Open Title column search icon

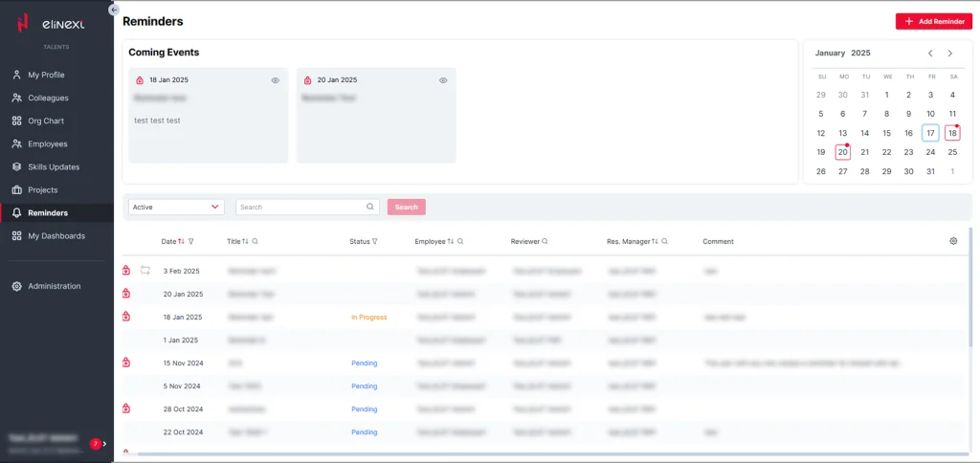pos(255,241)
